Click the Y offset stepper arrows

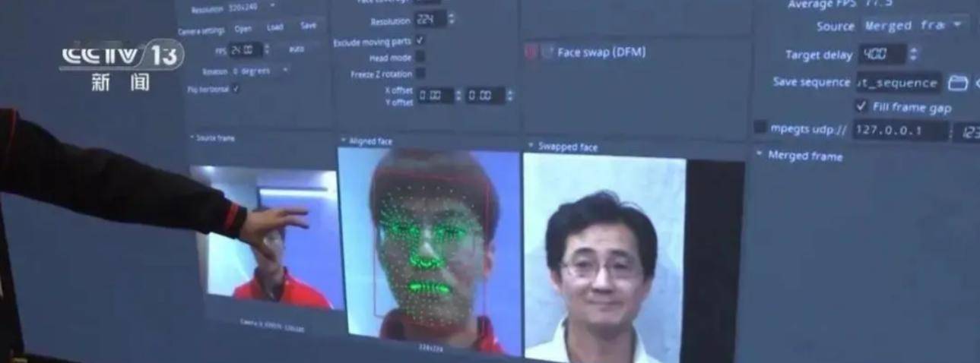click(509, 96)
